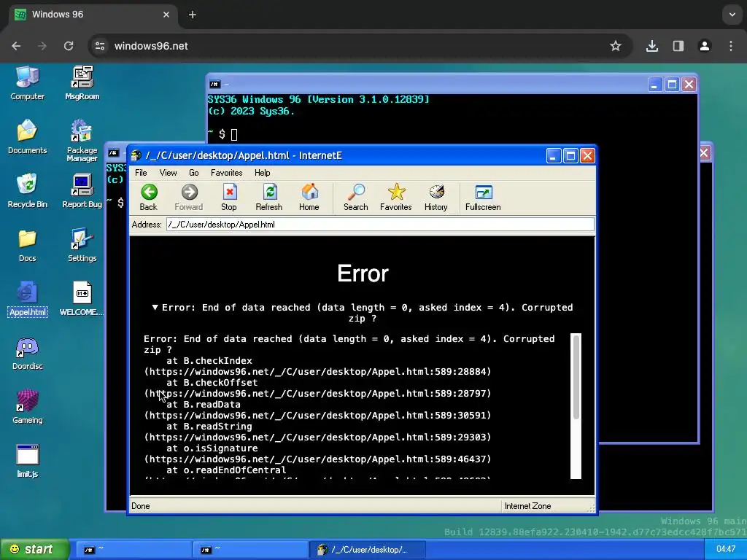Open Search from InternetE toolbar
This screenshot has height=560, width=747.
coord(356,197)
